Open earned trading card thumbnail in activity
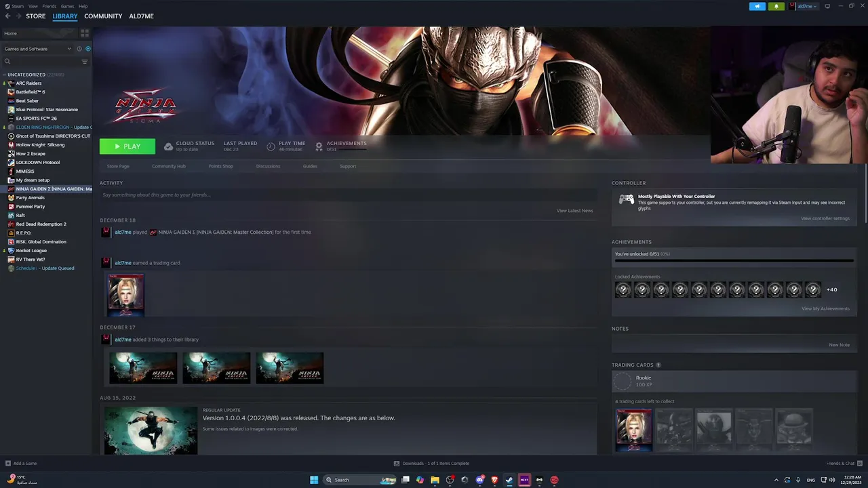The width and height of the screenshot is (868, 488). pos(126,295)
